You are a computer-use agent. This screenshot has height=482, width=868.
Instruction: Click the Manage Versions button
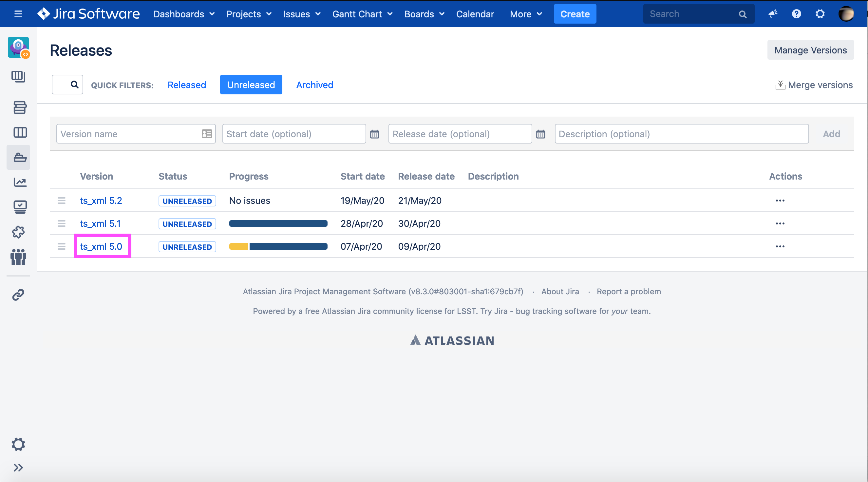point(810,50)
